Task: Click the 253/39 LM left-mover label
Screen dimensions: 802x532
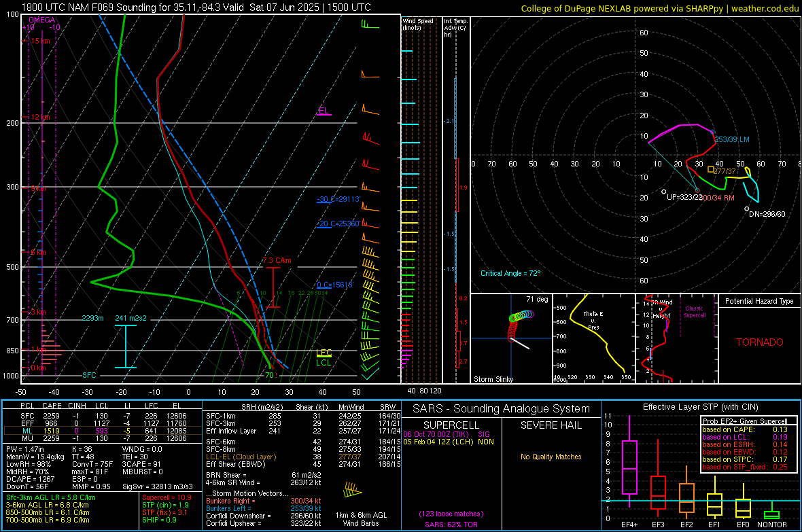Action: click(x=732, y=140)
